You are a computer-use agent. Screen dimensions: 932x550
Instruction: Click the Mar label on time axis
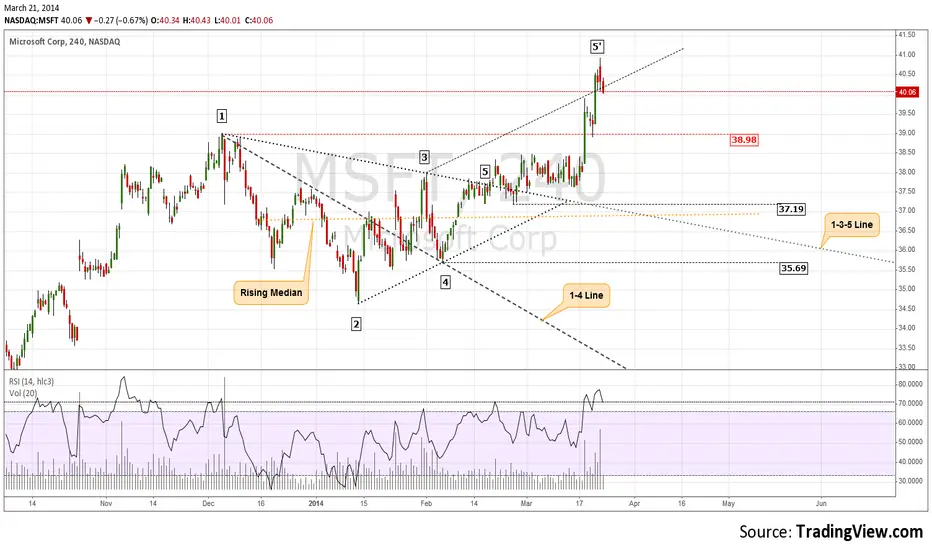pos(526,504)
